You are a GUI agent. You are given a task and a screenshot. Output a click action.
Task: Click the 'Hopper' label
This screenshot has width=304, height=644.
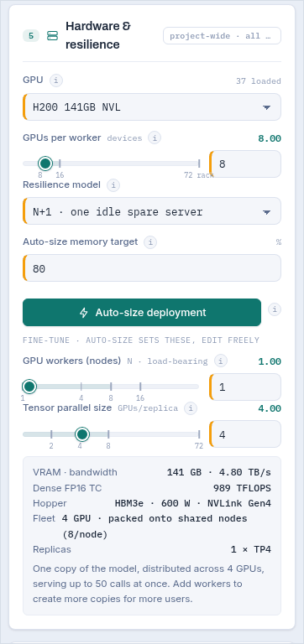coord(50,503)
